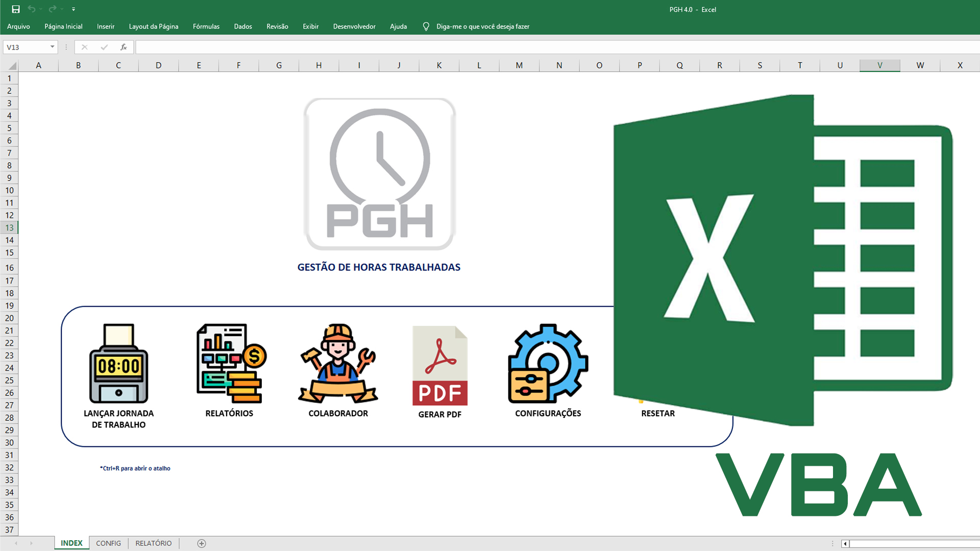Image resolution: width=980 pixels, height=551 pixels.
Task: Click the COLABORADOR label
Action: click(x=338, y=413)
